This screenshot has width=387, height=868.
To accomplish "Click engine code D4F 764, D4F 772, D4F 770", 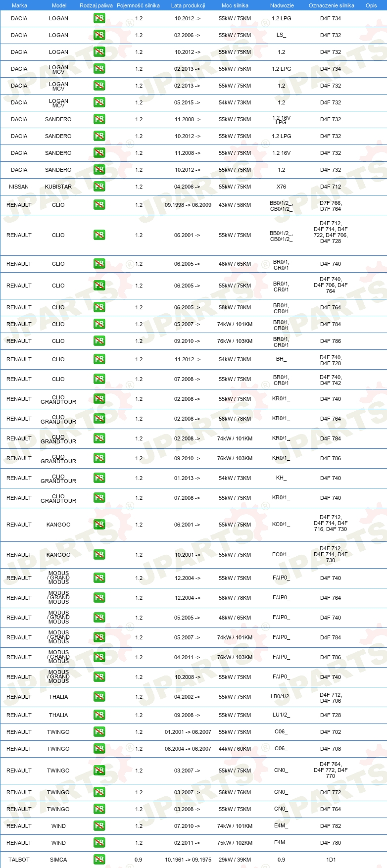I will [331, 770].
